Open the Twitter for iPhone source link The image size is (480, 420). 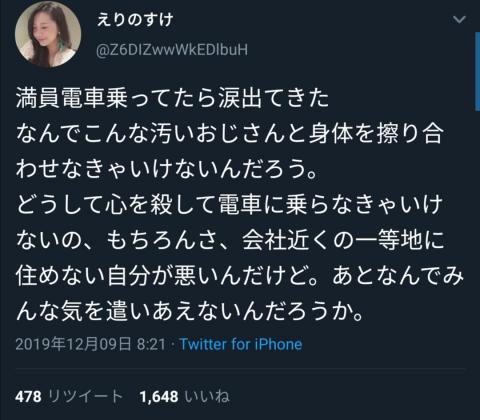point(241,344)
